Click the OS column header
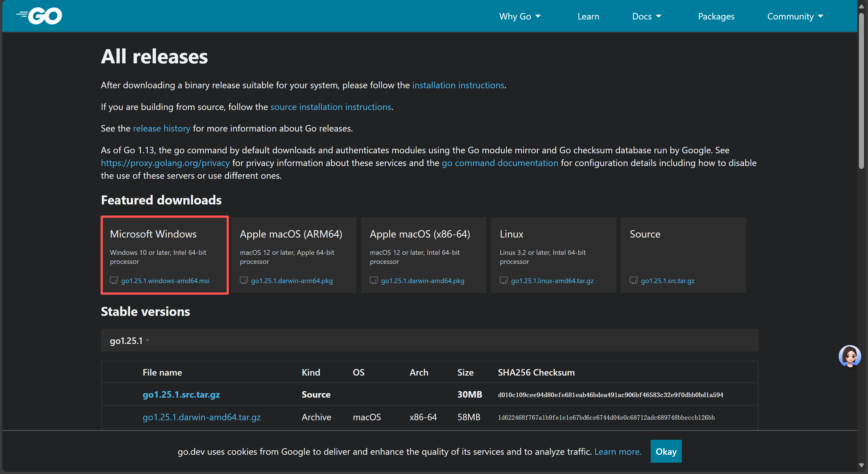 point(359,372)
